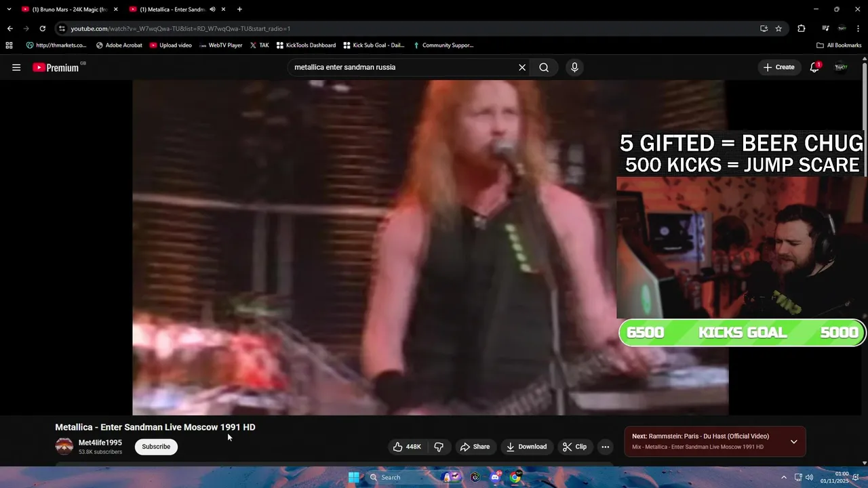
Task: Open the WebTV Player bookmark
Action: [x=221, y=45]
